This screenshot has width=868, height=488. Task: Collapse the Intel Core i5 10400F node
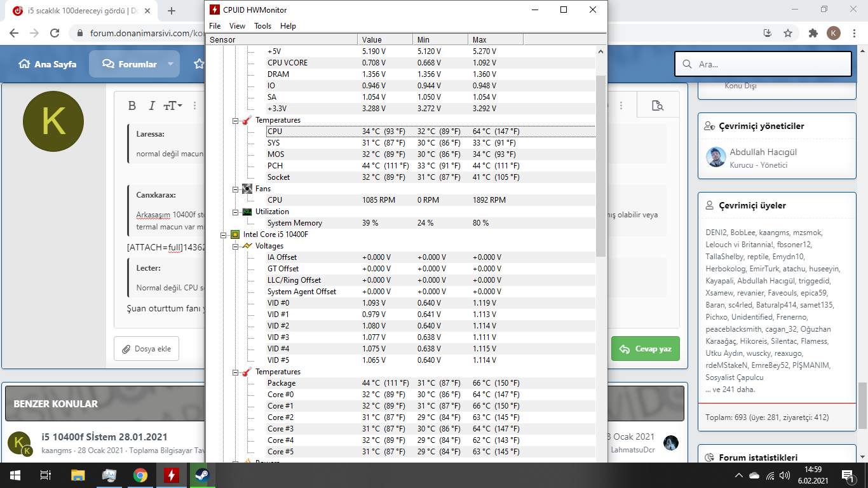[224, 234]
